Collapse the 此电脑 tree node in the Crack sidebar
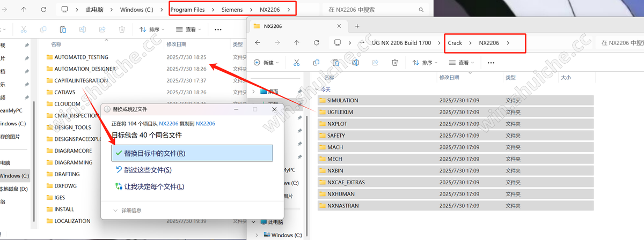The height and width of the screenshot is (240, 644). coord(254,222)
